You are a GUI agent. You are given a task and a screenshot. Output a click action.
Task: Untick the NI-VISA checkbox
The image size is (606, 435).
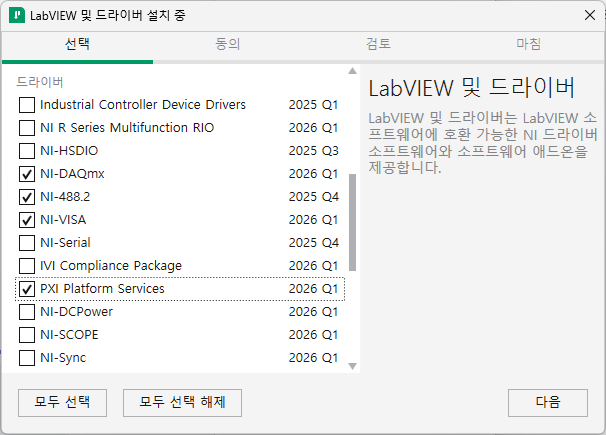pyautogui.click(x=27, y=220)
